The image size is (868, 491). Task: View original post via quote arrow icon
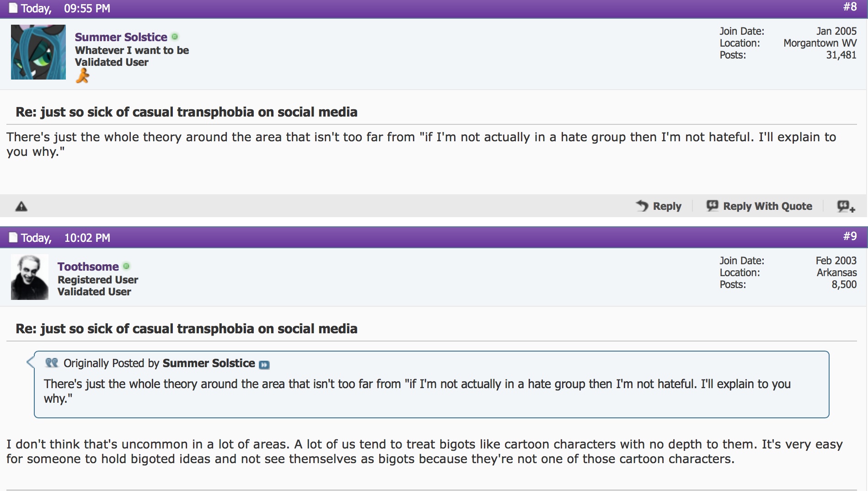pyautogui.click(x=264, y=365)
